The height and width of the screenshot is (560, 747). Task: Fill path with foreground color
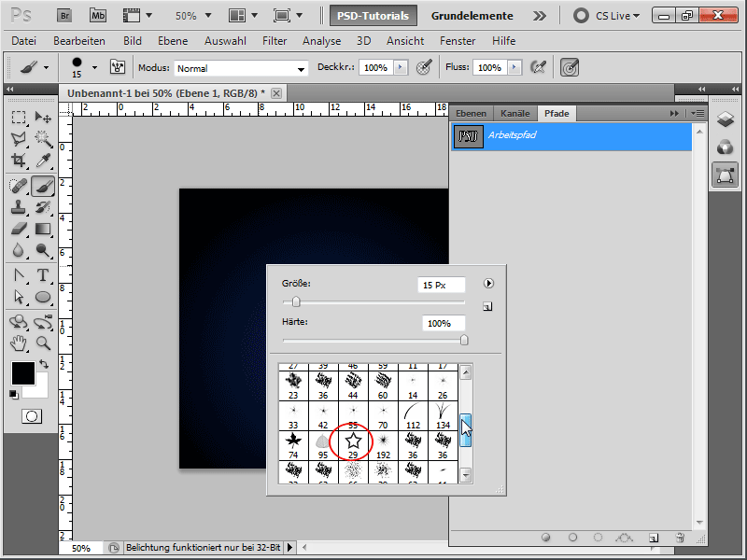[x=546, y=538]
